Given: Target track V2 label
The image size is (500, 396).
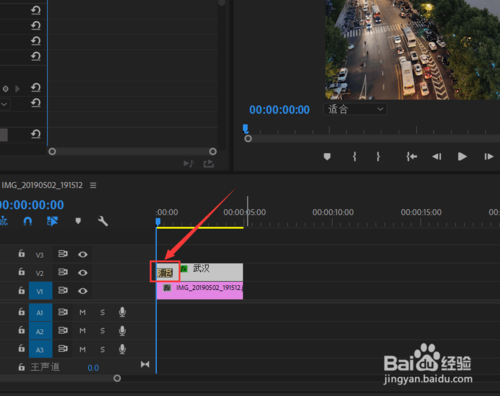Looking at the screenshot, I should 40,273.
